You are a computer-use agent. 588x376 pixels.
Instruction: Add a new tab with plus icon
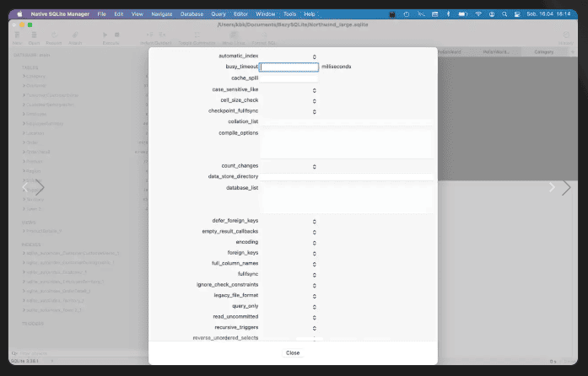[573, 51]
